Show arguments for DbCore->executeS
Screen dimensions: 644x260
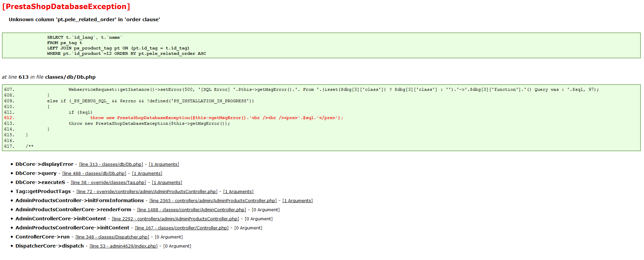point(167,182)
